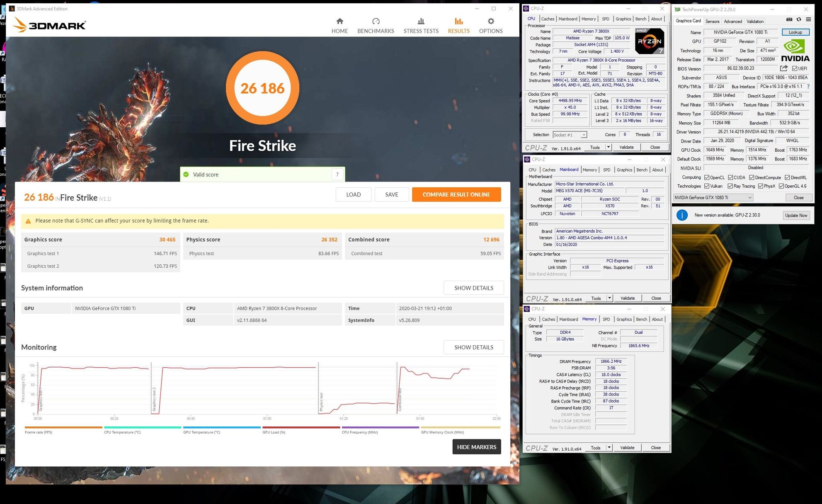The width and height of the screenshot is (822, 504).
Task: Open the Sensors tab in GPU-Z
Action: [712, 22]
